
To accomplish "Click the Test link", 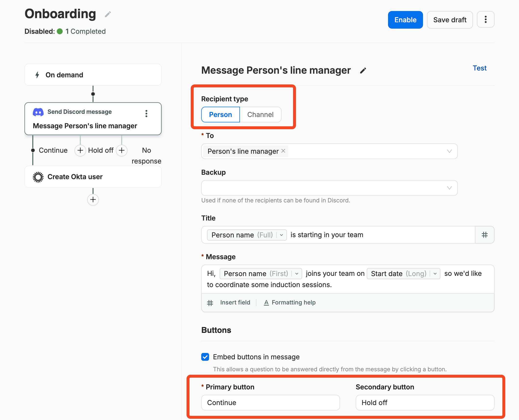I will 480,68.
